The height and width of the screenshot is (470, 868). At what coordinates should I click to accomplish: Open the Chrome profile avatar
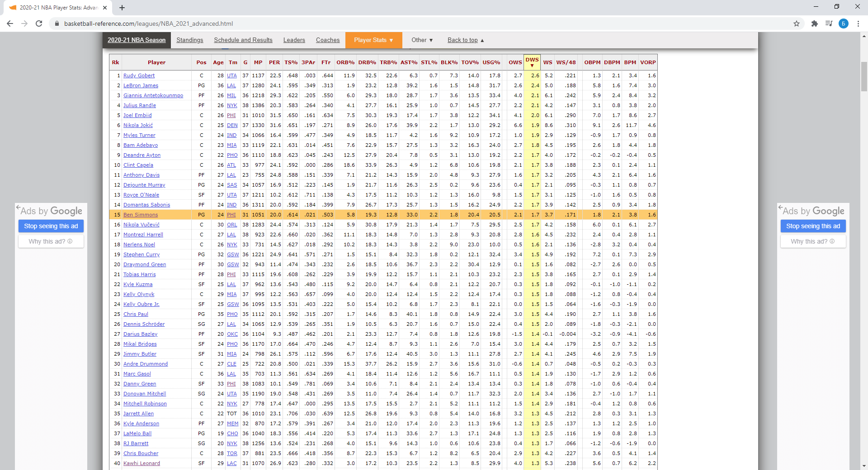coord(843,23)
